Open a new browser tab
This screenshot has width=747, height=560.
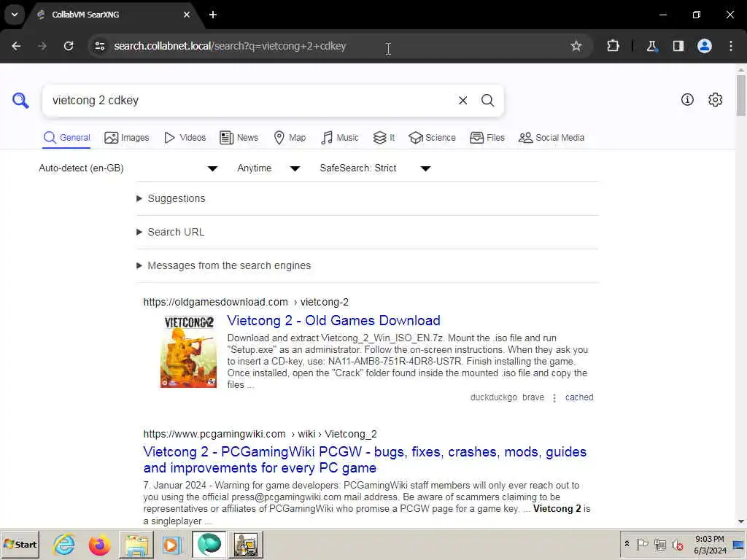click(213, 15)
